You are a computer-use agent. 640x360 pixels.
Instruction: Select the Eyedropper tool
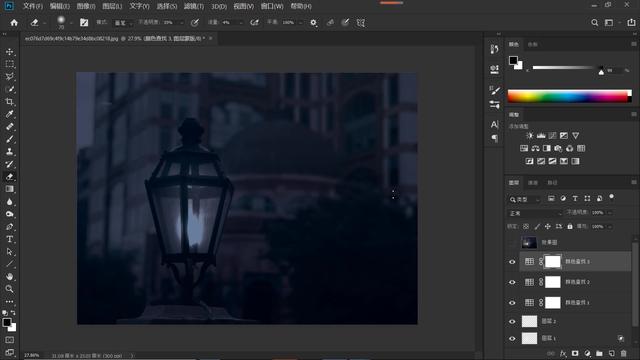coord(9,114)
